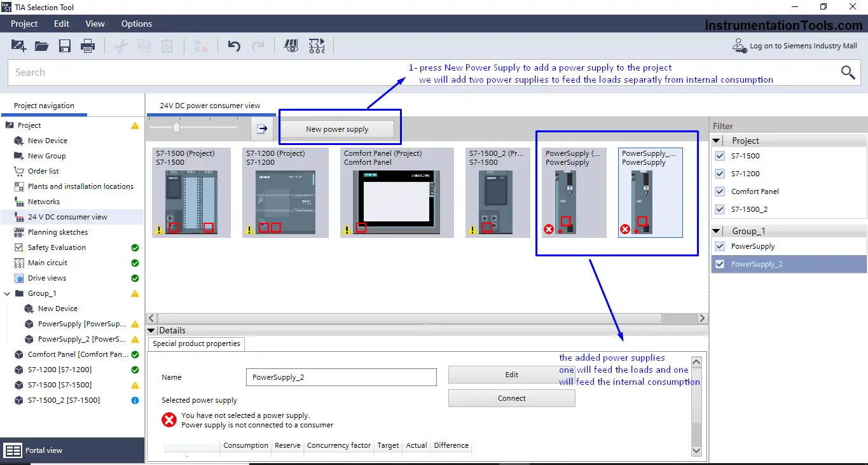
Task: Click the Safety Evaluation icon
Action: pyautogui.click(x=19, y=247)
